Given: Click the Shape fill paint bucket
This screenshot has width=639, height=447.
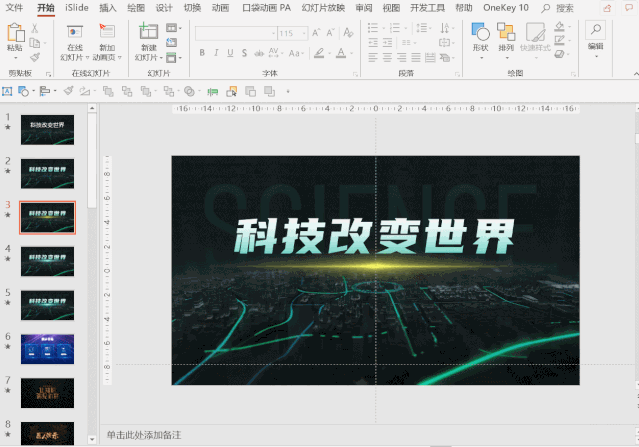Looking at the screenshot, I should pyautogui.click(x=559, y=26).
